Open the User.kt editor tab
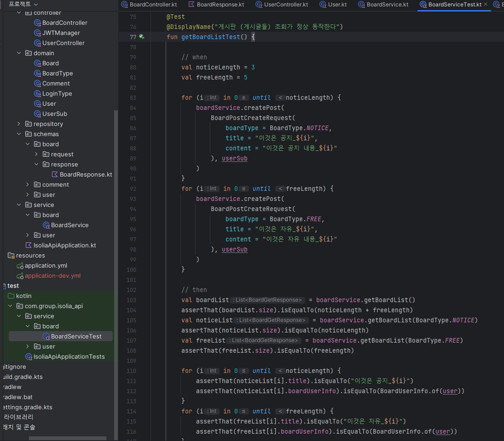504x441 pixels. [x=333, y=5]
